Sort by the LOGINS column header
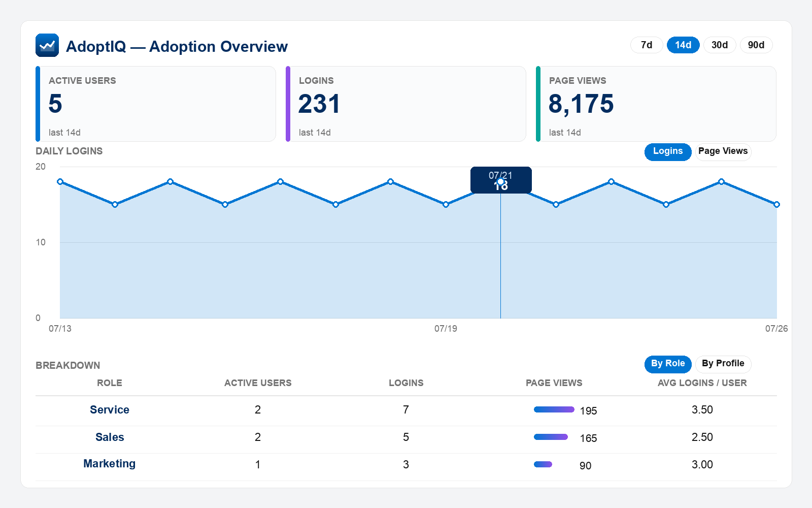Image resolution: width=812 pixels, height=508 pixels. click(406, 383)
